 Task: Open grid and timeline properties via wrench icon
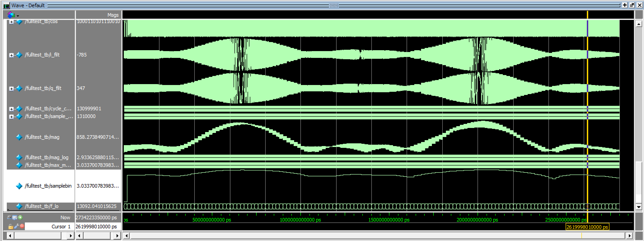pyautogui.click(x=16, y=227)
